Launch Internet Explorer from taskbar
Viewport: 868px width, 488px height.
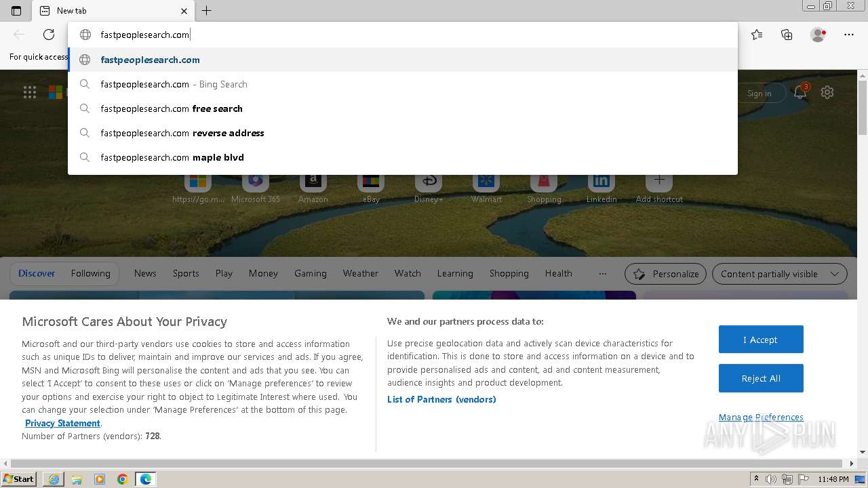coord(54,479)
